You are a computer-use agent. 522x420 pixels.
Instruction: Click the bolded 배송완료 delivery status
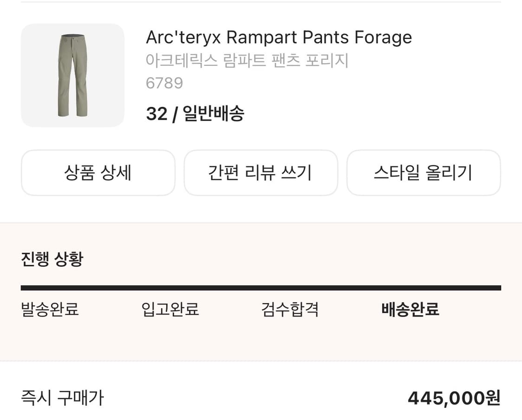[x=410, y=310]
